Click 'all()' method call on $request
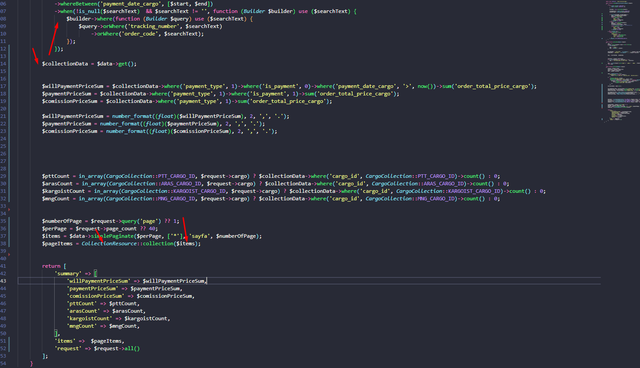Screen dimensions: 640x368 click(132, 348)
